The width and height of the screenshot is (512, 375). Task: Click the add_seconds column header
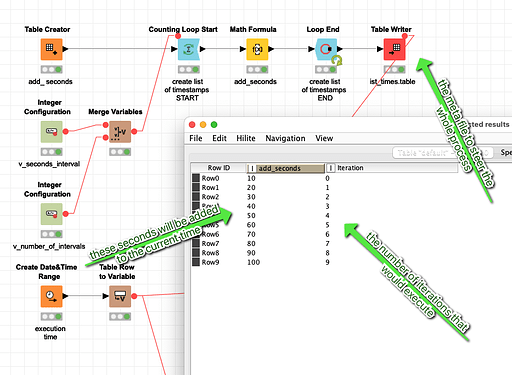pos(286,168)
